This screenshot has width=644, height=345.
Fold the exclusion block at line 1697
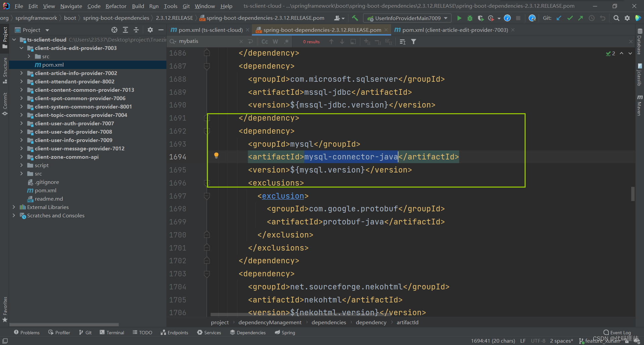click(x=207, y=196)
